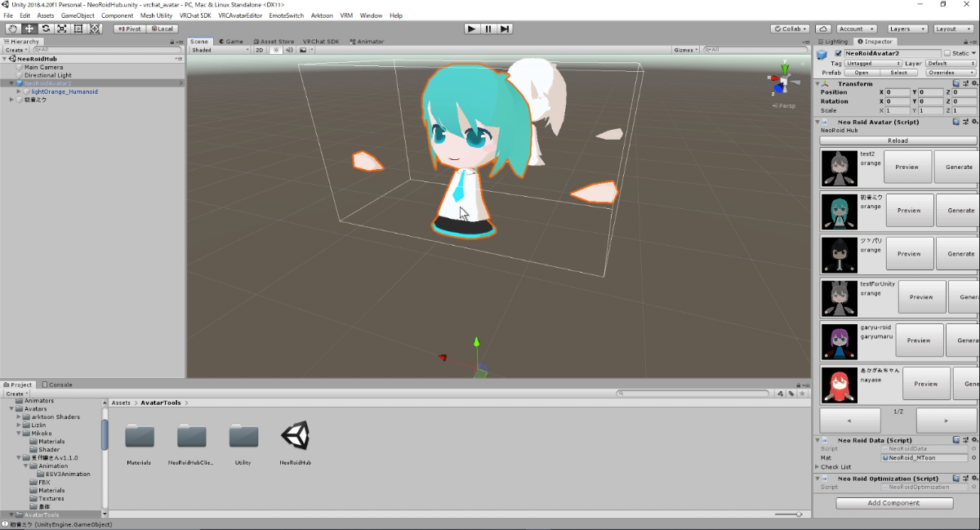This screenshot has height=530, width=980.
Task: Select the combined Transform tool
Action: pos(95,29)
